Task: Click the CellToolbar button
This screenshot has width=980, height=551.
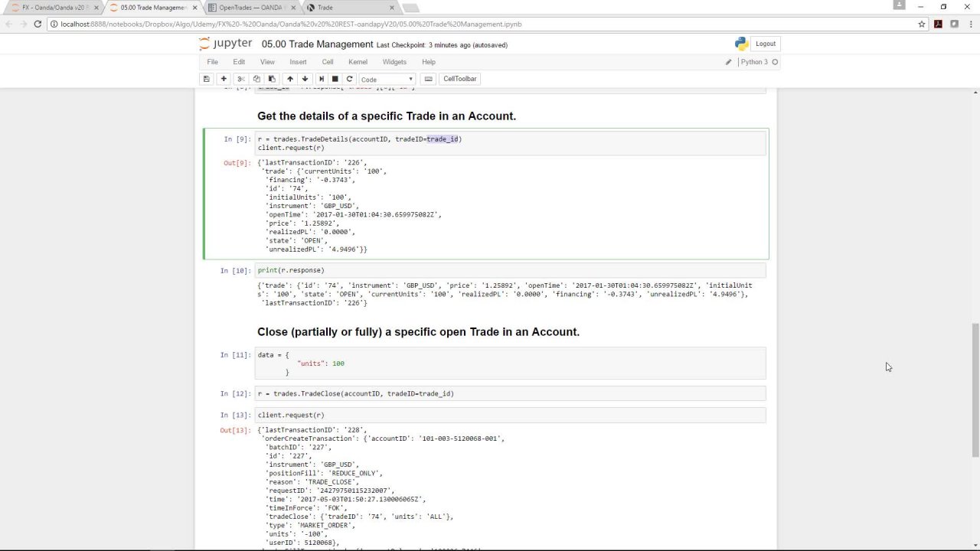Action: coord(459,79)
